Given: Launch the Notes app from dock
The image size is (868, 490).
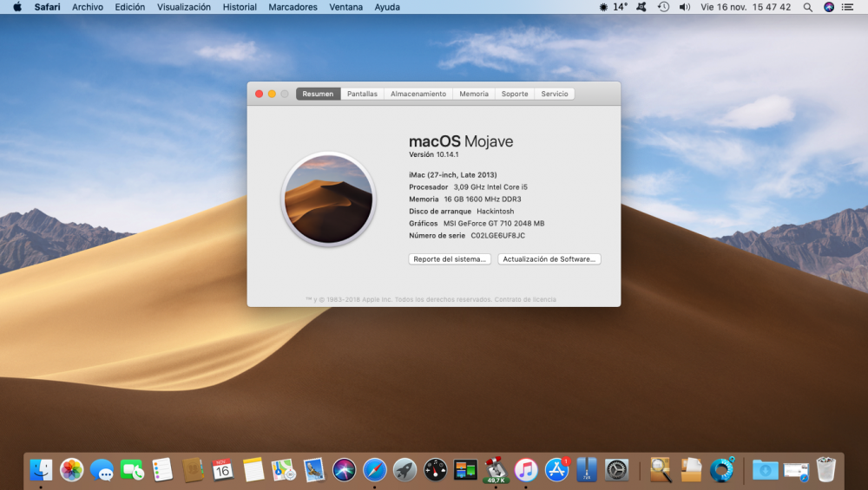Looking at the screenshot, I should click(253, 470).
